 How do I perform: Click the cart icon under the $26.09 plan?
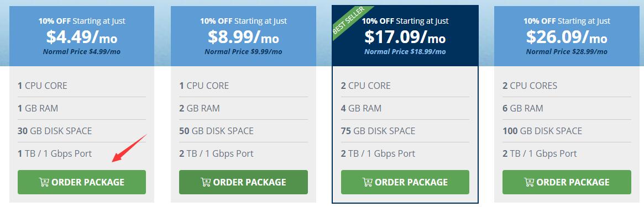pos(528,182)
